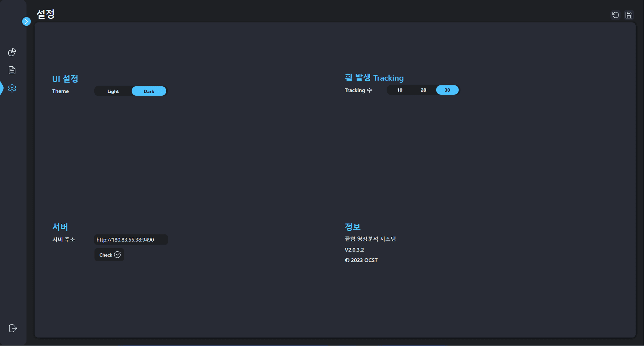Expand the sidebar with the blue chevron
This screenshot has width=644, height=346.
click(x=26, y=21)
